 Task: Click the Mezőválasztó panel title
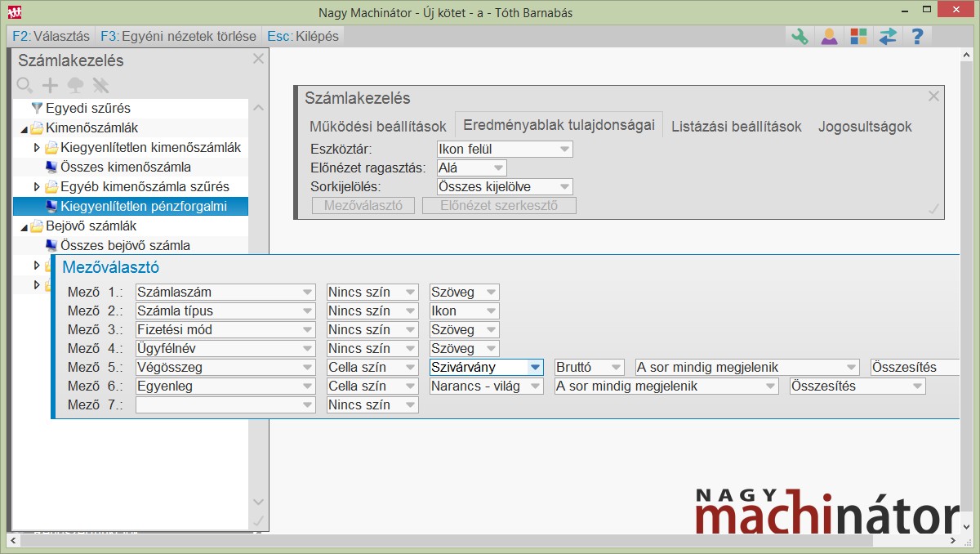click(x=110, y=266)
